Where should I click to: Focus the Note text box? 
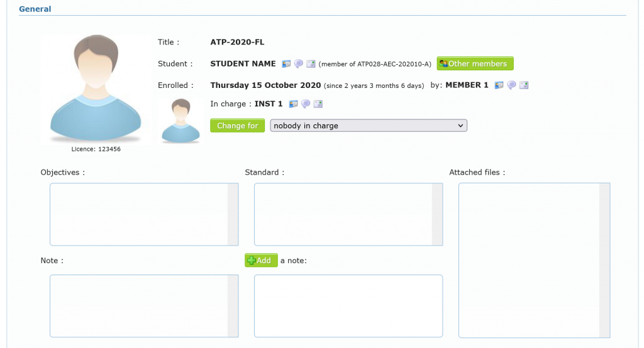139,306
